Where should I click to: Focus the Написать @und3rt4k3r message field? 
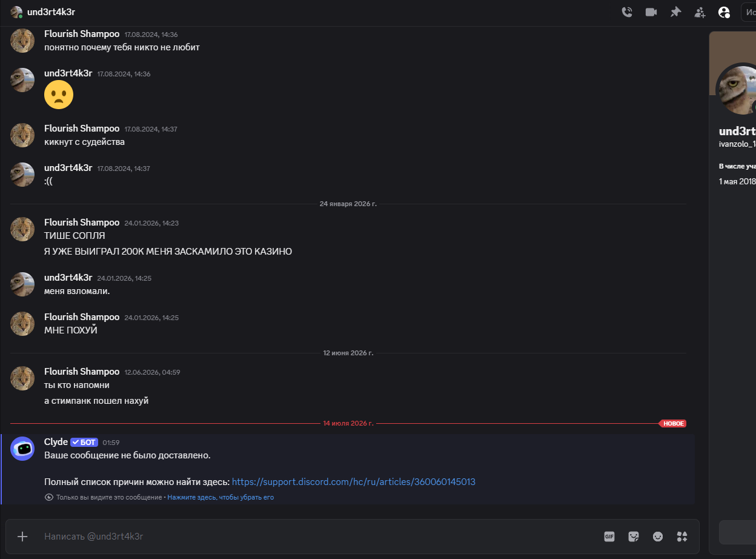(315, 537)
